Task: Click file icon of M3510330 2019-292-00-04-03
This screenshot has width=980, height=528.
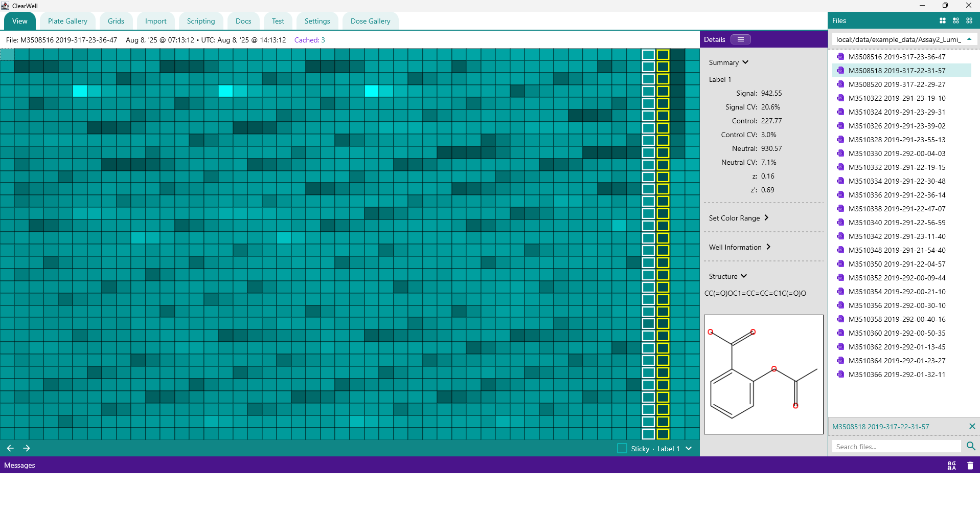Action: click(x=840, y=153)
